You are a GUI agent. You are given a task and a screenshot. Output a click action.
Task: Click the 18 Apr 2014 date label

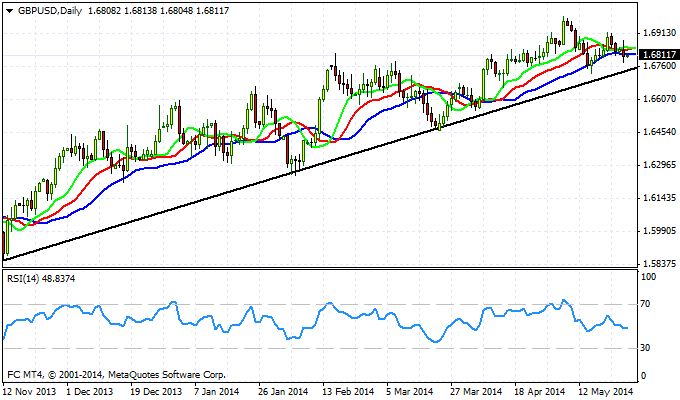click(x=540, y=392)
